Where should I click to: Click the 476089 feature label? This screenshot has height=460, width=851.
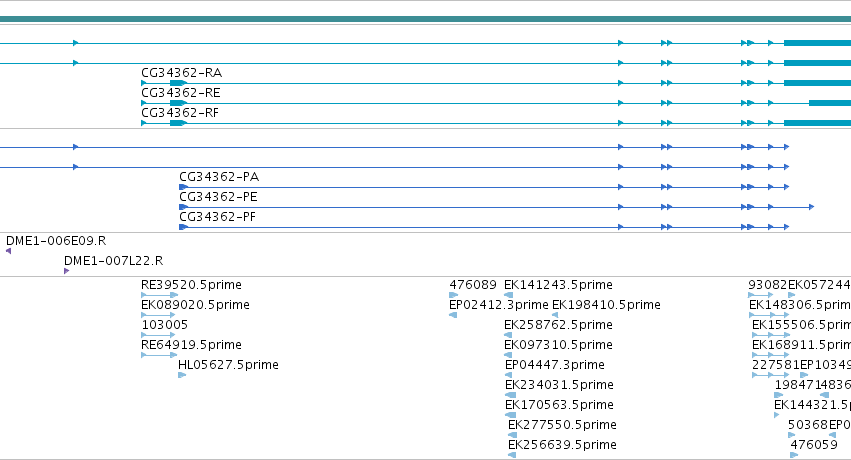pyautogui.click(x=473, y=285)
